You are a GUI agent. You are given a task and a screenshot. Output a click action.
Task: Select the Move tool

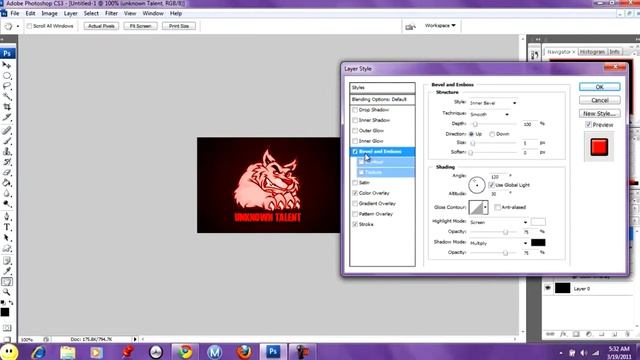coord(7,65)
